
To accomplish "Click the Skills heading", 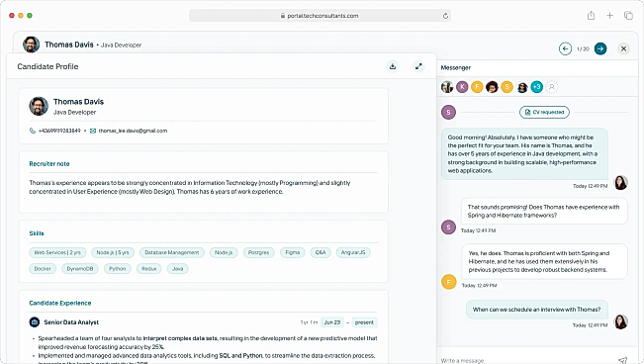I will click(x=37, y=233).
